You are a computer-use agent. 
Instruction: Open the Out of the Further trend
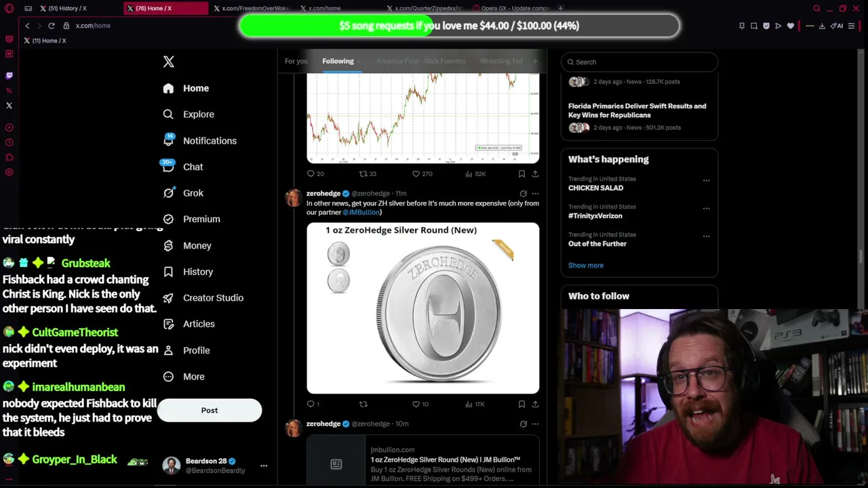pyautogui.click(x=597, y=243)
